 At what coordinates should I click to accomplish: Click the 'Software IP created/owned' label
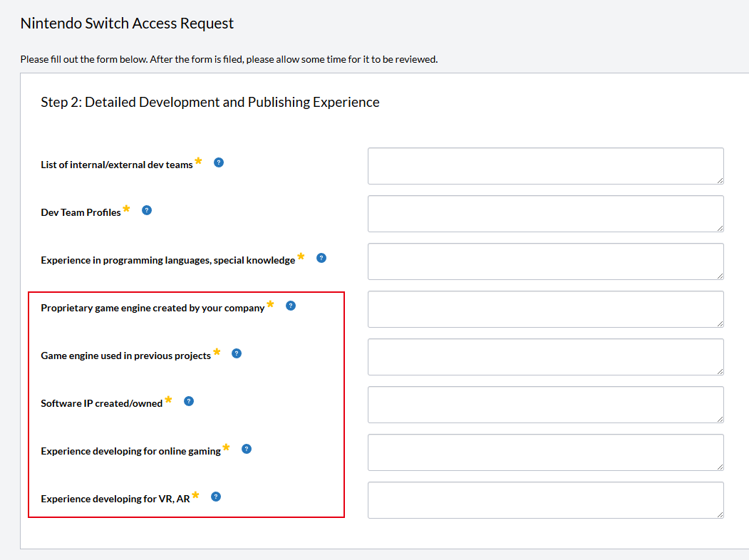pos(102,403)
